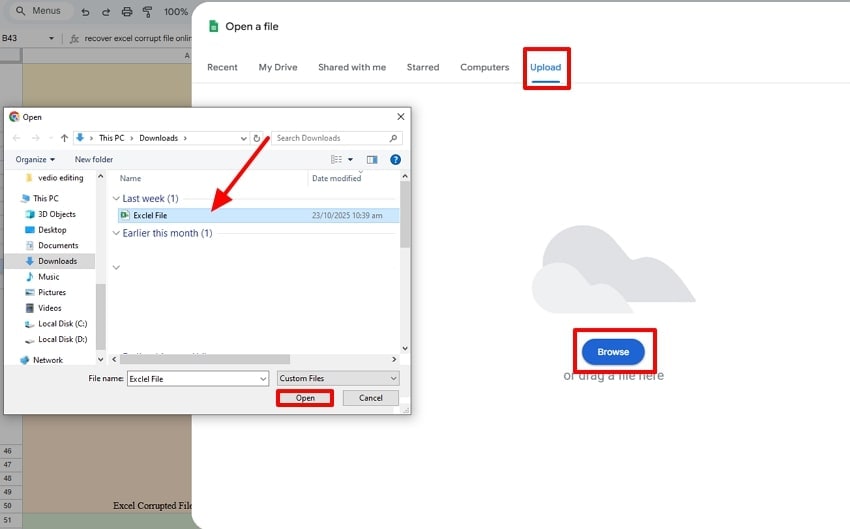The image size is (850, 529).
Task: Open the 100% zoom dropdown
Action: pos(176,11)
